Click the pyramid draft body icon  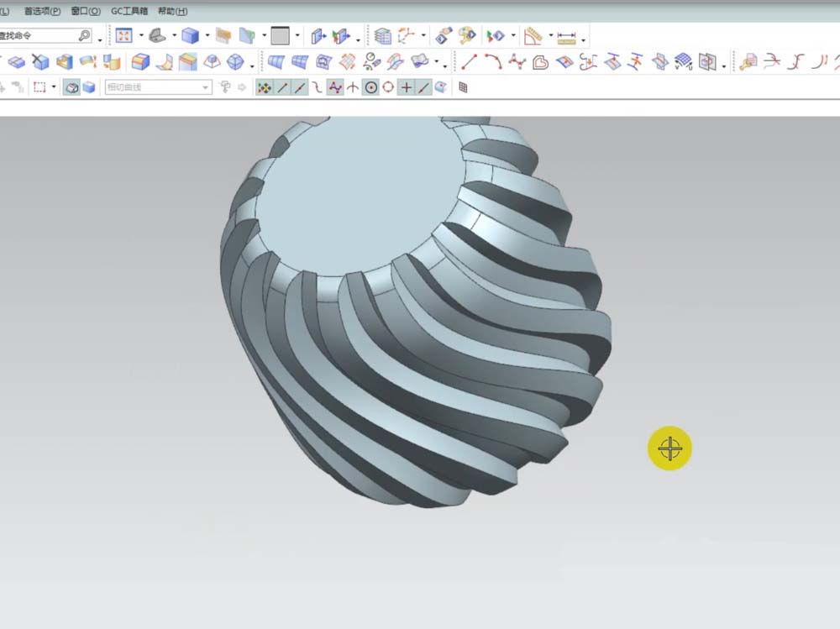click(x=213, y=62)
